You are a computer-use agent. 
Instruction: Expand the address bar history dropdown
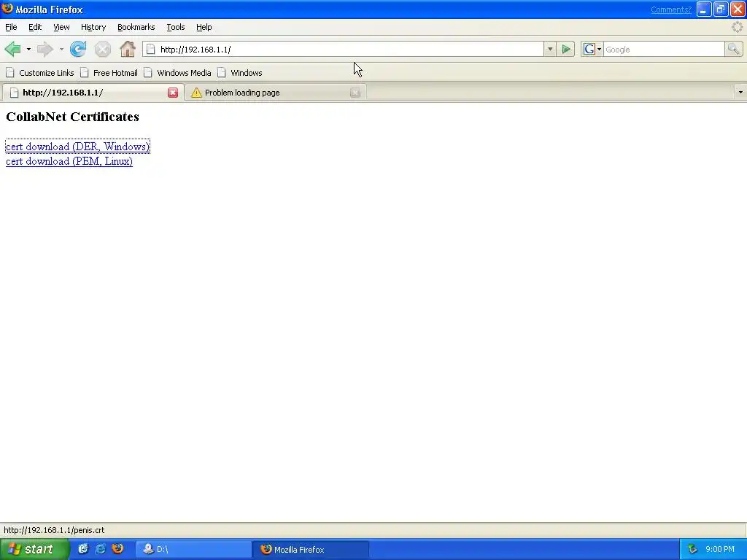click(x=550, y=49)
